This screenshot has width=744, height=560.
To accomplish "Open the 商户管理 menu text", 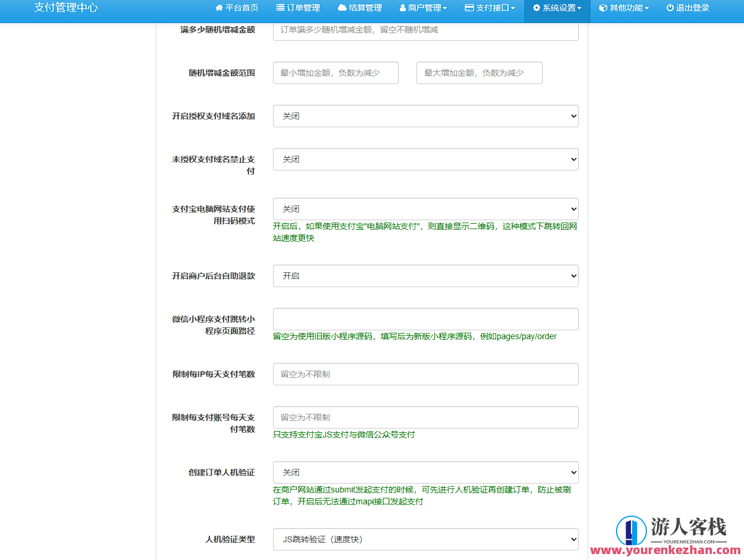I will (425, 8).
